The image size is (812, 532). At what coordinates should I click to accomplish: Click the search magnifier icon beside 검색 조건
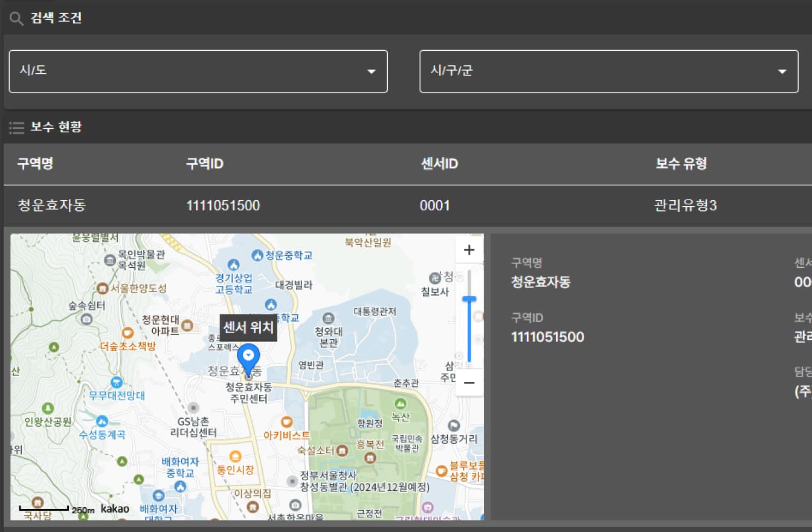point(16,18)
